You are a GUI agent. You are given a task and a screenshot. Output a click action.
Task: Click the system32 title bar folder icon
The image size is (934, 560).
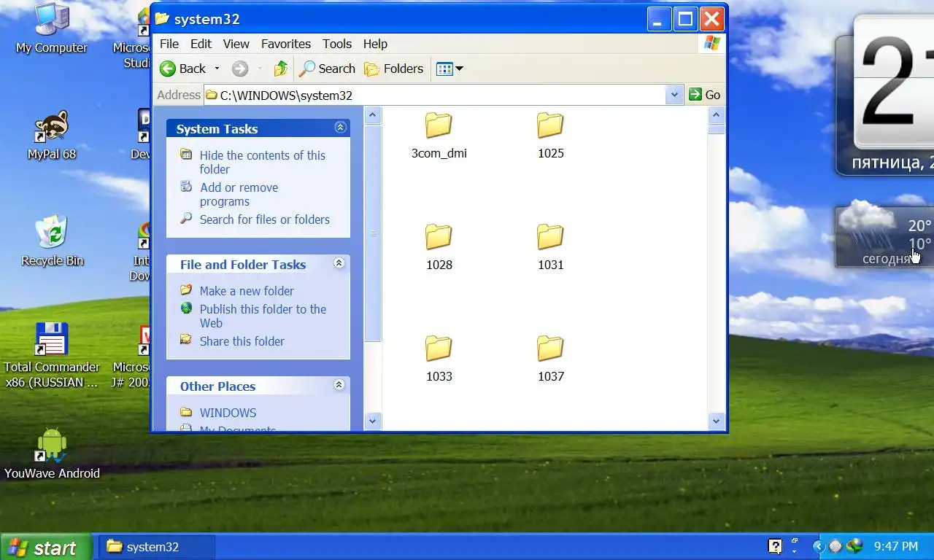click(x=162, y=18)
